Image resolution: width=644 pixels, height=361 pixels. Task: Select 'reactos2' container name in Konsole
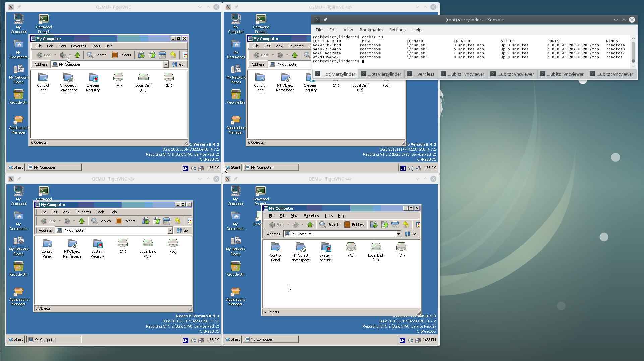point(615,53)
